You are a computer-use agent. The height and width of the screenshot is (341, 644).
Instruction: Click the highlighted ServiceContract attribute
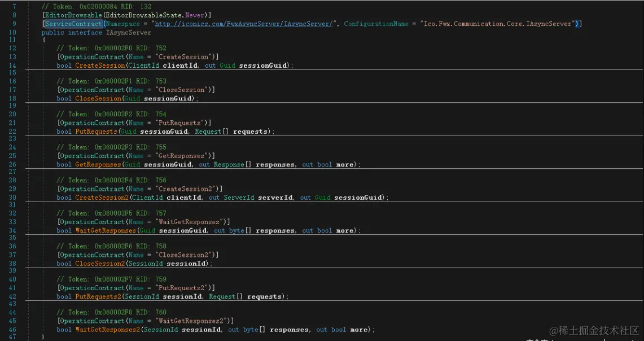[x=73, y=24]
